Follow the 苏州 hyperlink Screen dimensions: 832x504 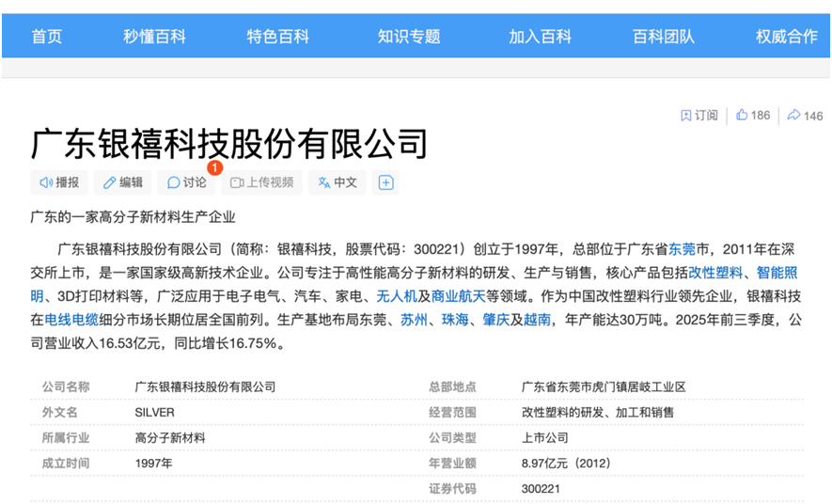414,320
